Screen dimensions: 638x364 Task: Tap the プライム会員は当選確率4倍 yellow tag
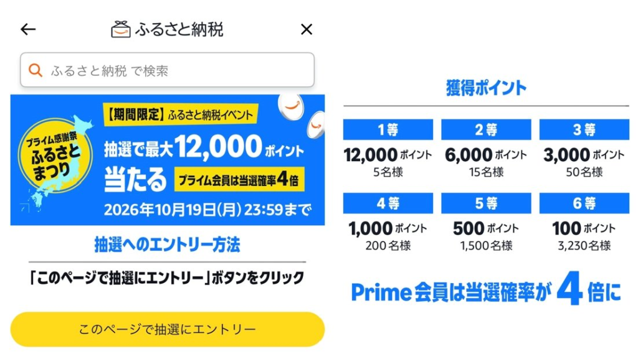click(239, 179)
